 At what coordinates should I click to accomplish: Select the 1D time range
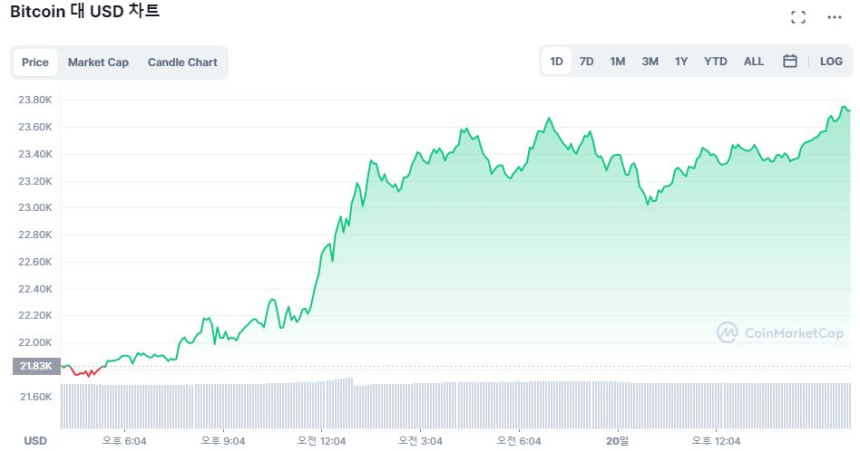[x=557, y=61]
